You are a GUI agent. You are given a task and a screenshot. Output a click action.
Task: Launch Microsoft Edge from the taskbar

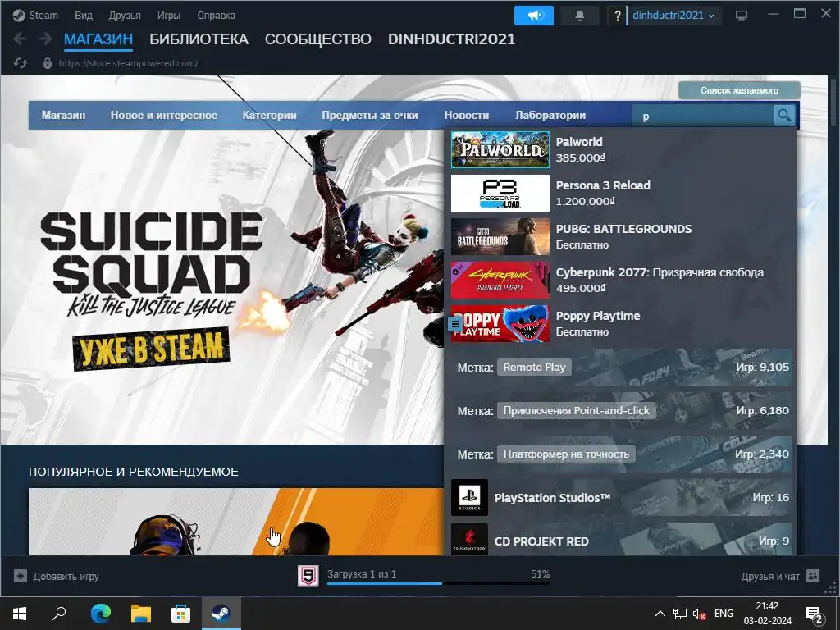pyautogui.click(x=100, y=614)
